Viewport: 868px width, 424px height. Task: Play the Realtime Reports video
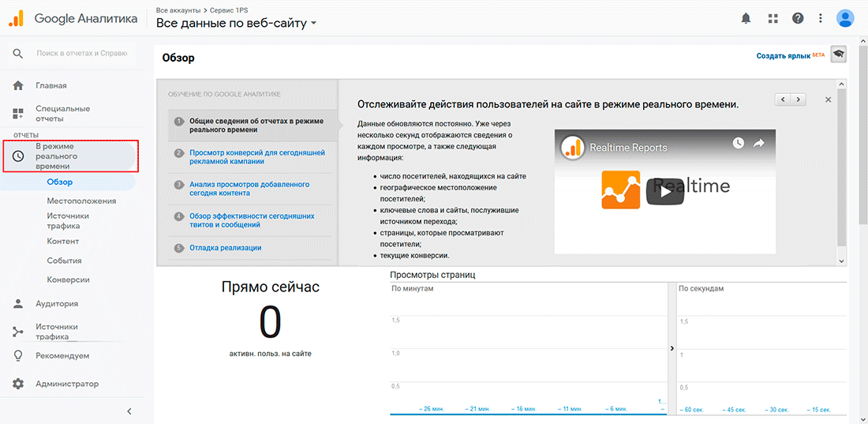pyautogui.click(x=664, y=191)
